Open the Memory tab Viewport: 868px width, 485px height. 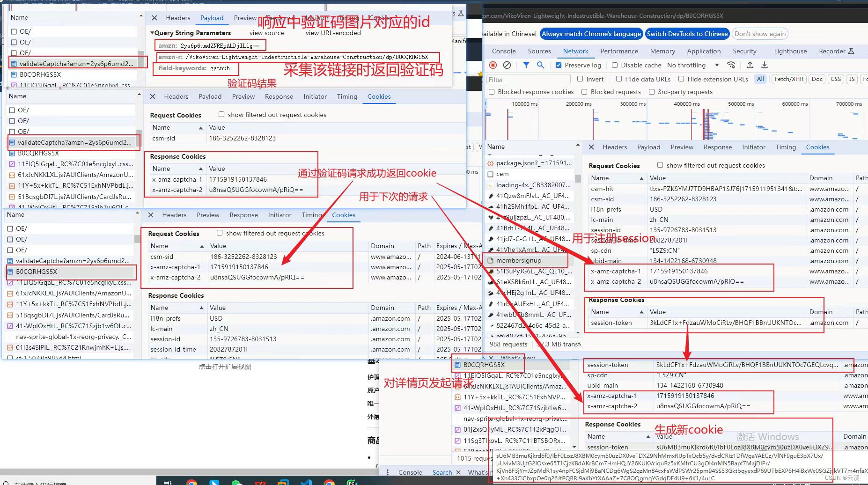coord(662,51)
